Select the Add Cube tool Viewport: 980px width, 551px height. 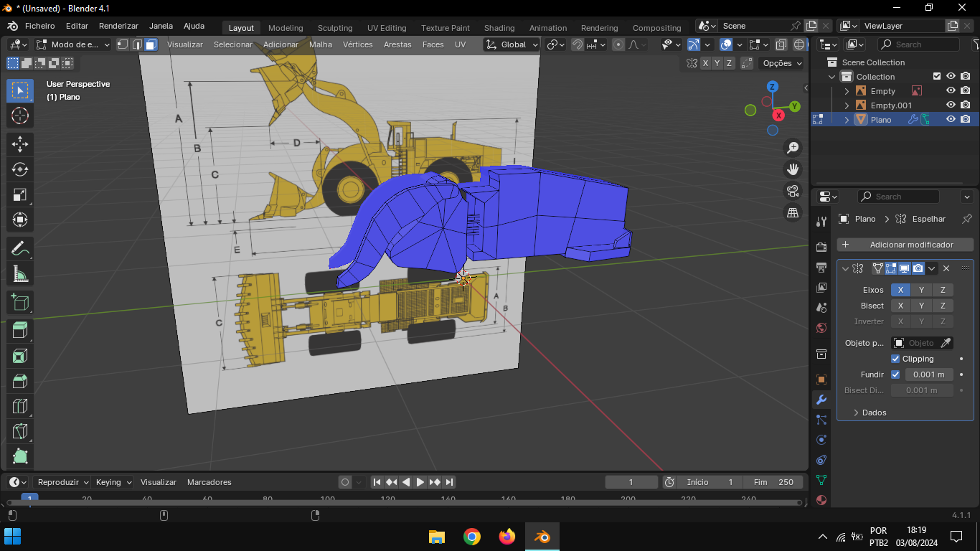coord(20,303)
